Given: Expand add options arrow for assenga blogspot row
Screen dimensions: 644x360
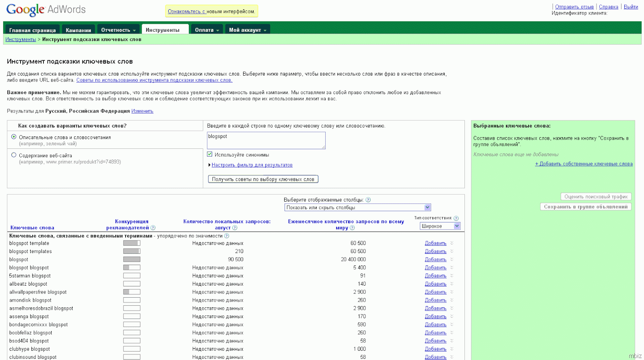Looking at the screenshot, I should coord(452,316).
